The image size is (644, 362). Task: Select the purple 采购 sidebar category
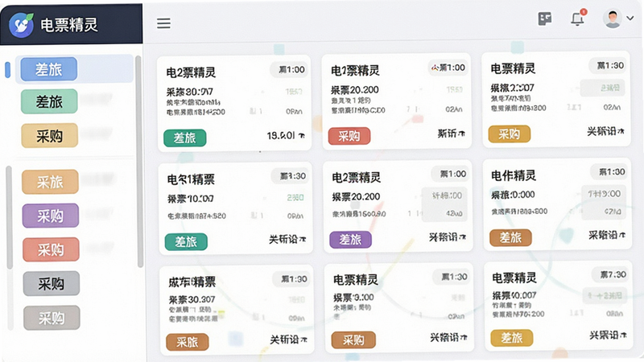pos(51,216)
